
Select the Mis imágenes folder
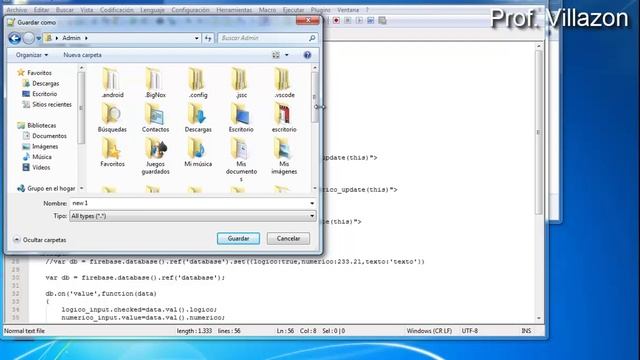pyautogui.click(x=284, y=156)
